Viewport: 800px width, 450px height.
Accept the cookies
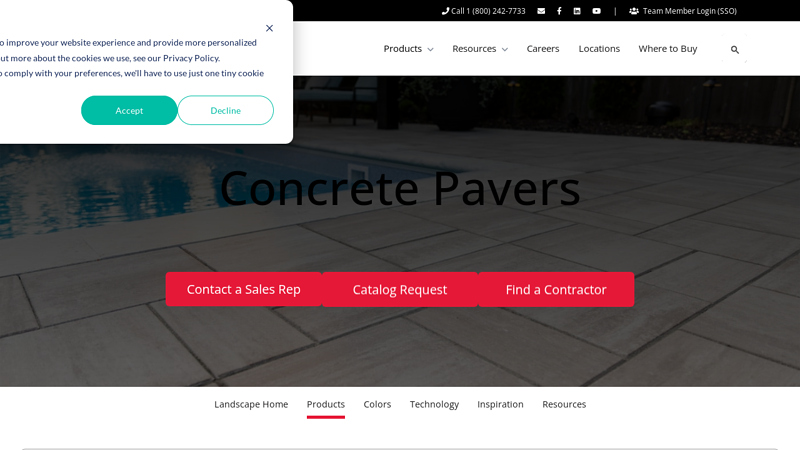click(x=129, y=110)
